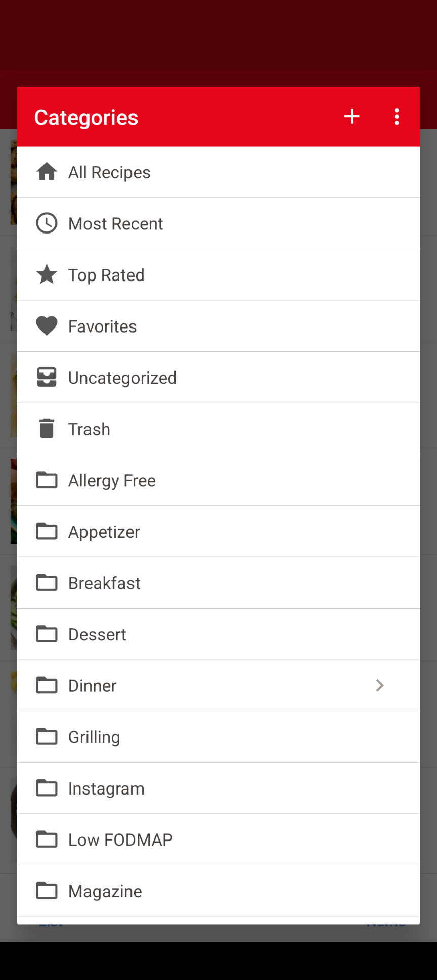The image size is (437, 980).
Task: Select the Appetizer category
Action: (x=104, y=532)
